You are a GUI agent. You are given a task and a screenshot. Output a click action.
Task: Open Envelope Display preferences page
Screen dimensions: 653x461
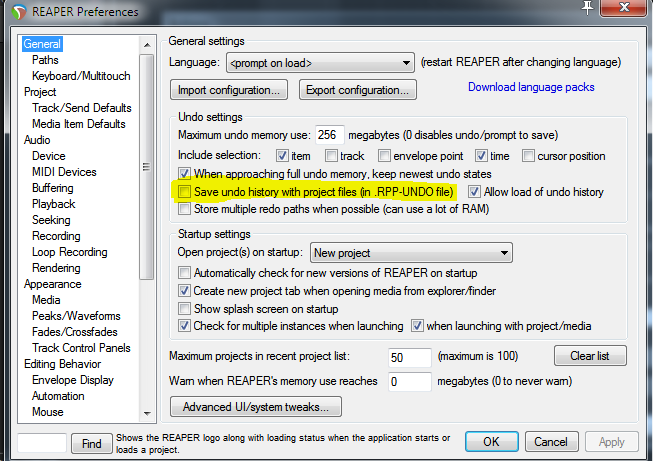tap(73, 380)
